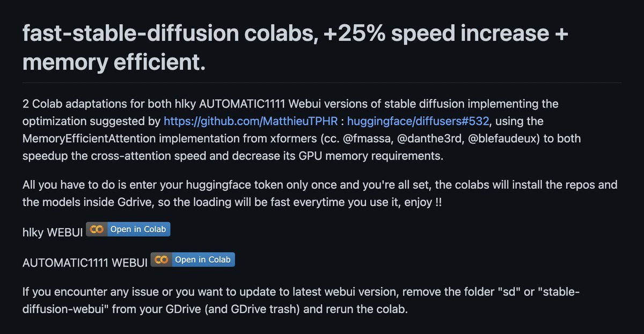Click the huggingface token instructions paragraph
This screenshot has height=334, width=644.
click(319, 193)
